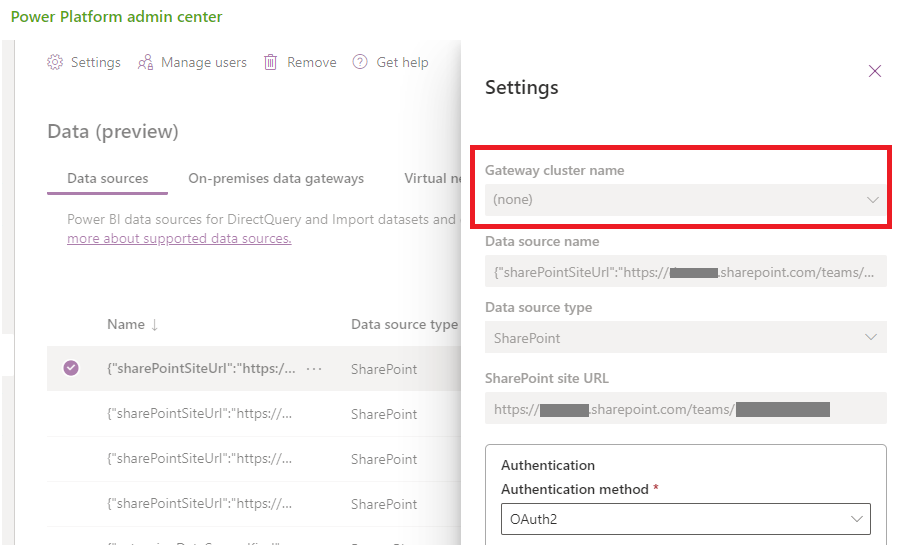Viewport: 904px width, 554px height.
Task: Sort by the Name column header
Action: point(126,325)
